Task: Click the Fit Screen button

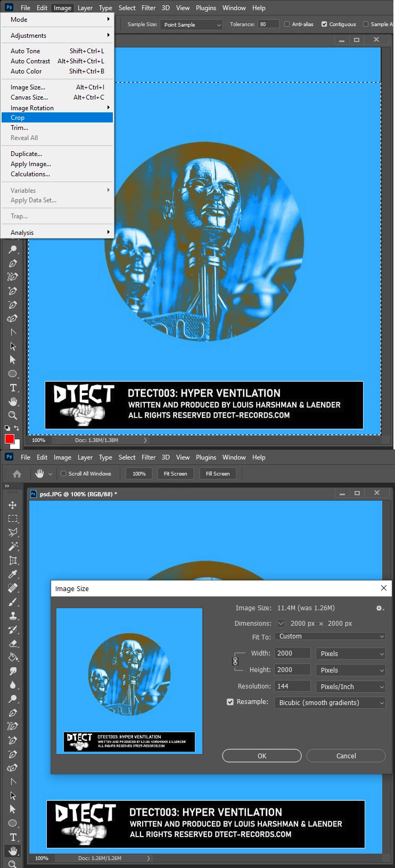Action: pos(175,473)
